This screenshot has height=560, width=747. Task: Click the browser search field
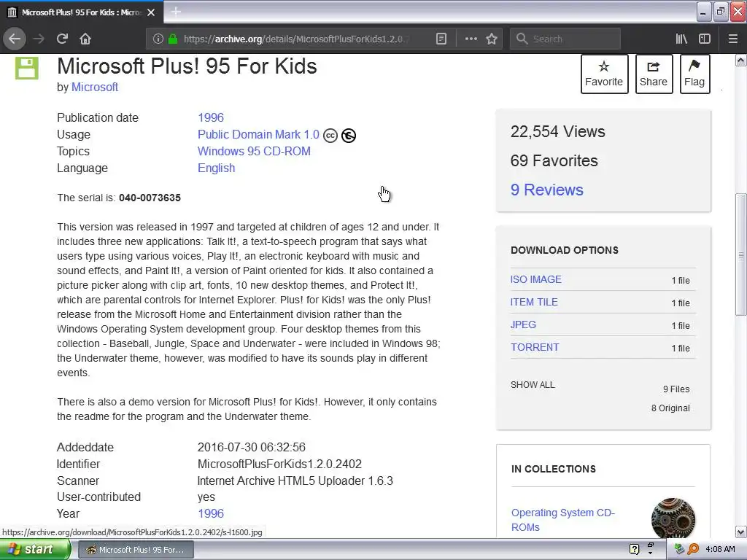[x=565, y=39]
